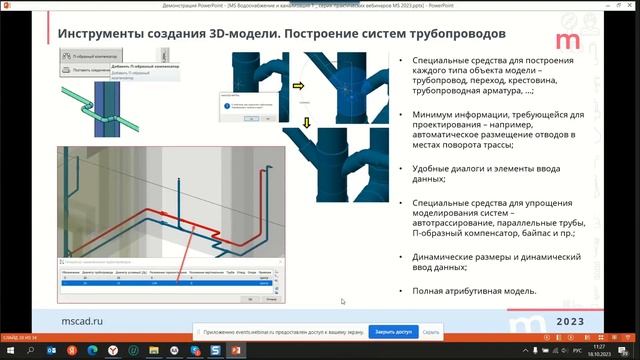Click bullet Полная атрибутивная модель
This screenshot has height=360, width=640.
(x=474, y=291)
